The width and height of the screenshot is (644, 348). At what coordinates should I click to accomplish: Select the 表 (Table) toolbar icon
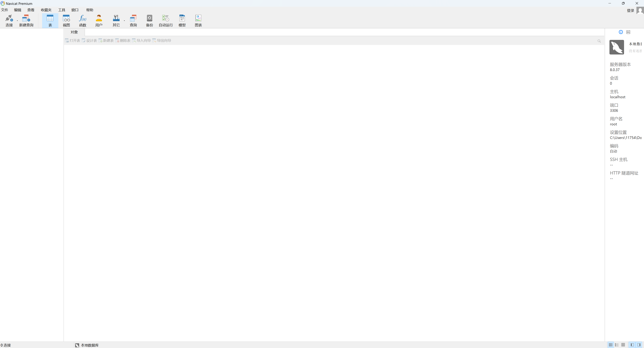coord(50,20)
